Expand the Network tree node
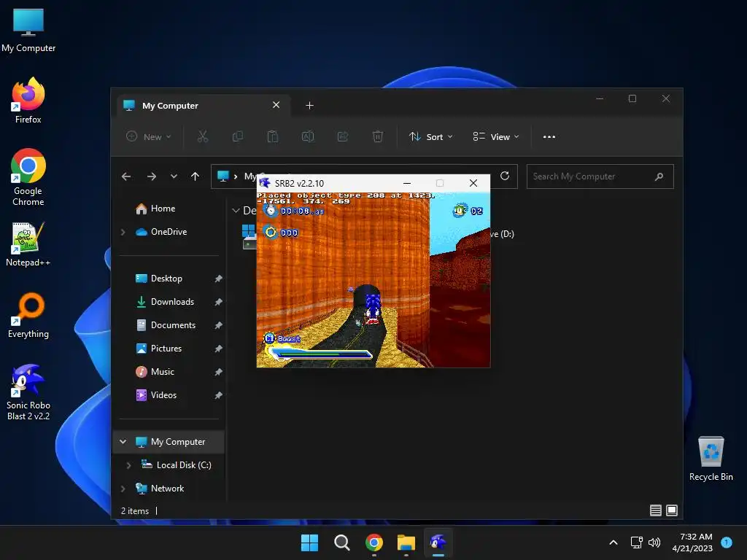 click(123, 489)
